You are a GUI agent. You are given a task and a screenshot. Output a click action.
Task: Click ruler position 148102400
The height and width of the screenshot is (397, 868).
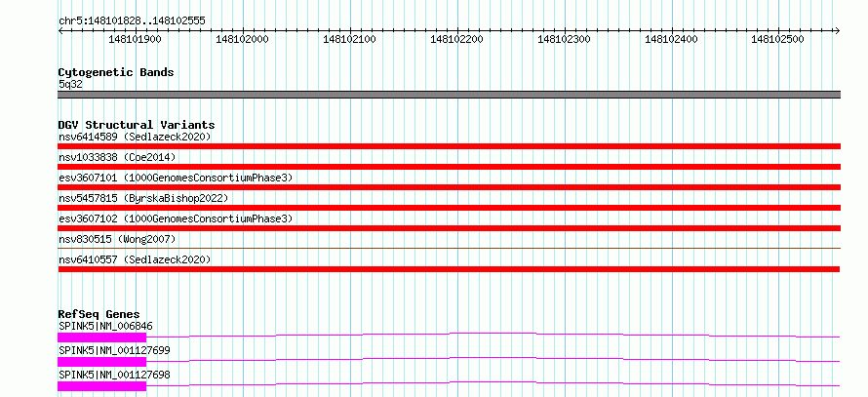pyautogui.click(x=672, y=39)
